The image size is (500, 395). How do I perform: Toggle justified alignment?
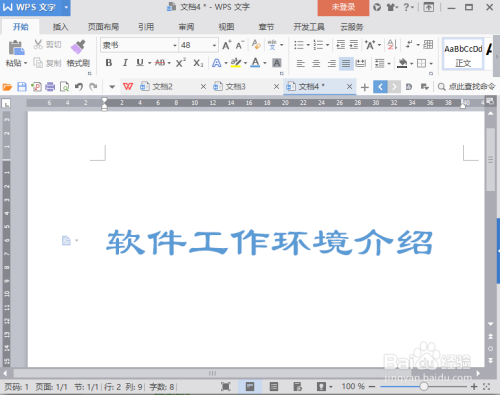point(346,63)
